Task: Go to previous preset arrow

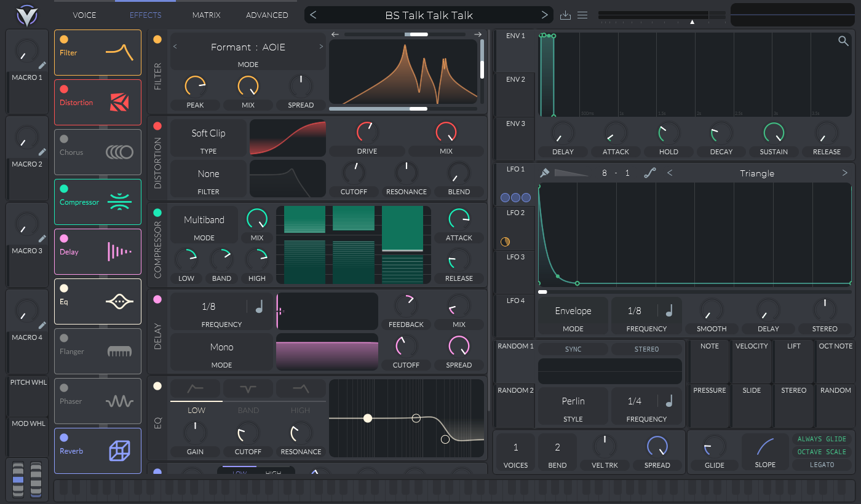Action: click(313, 15)
